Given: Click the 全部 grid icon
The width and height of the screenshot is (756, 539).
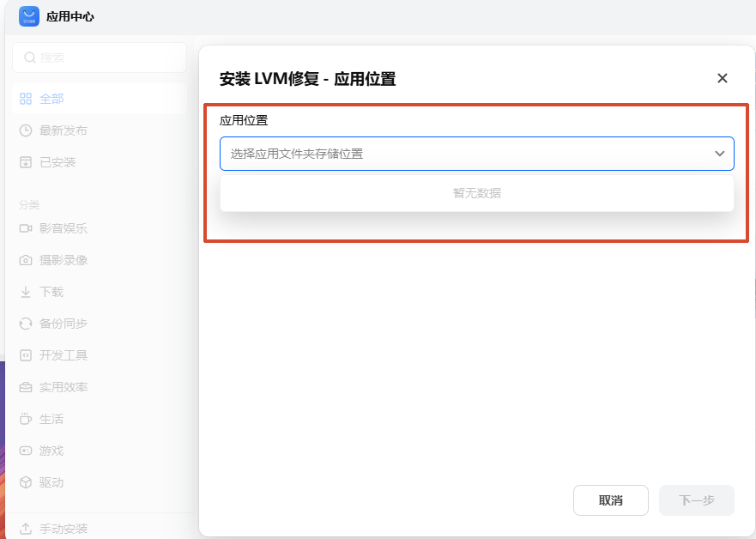Looking at the screenshot, I should 26,99.
